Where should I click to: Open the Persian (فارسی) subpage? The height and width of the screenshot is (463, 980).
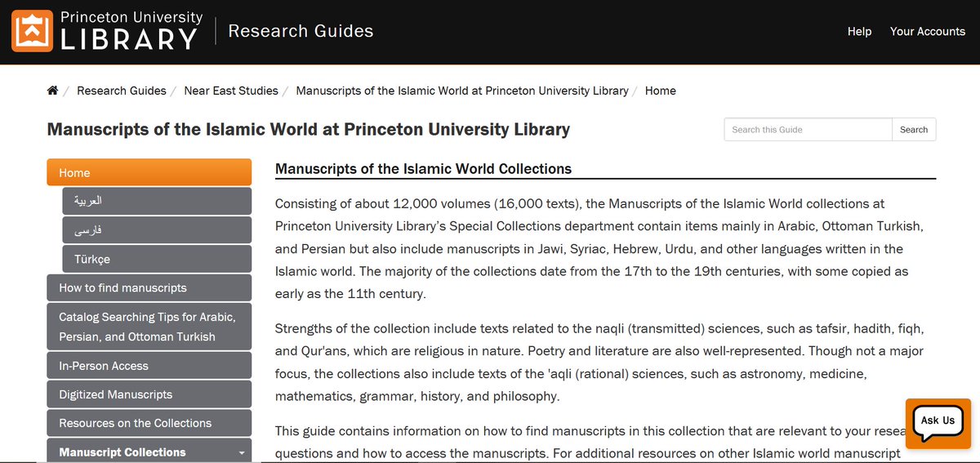click(157, 230)
